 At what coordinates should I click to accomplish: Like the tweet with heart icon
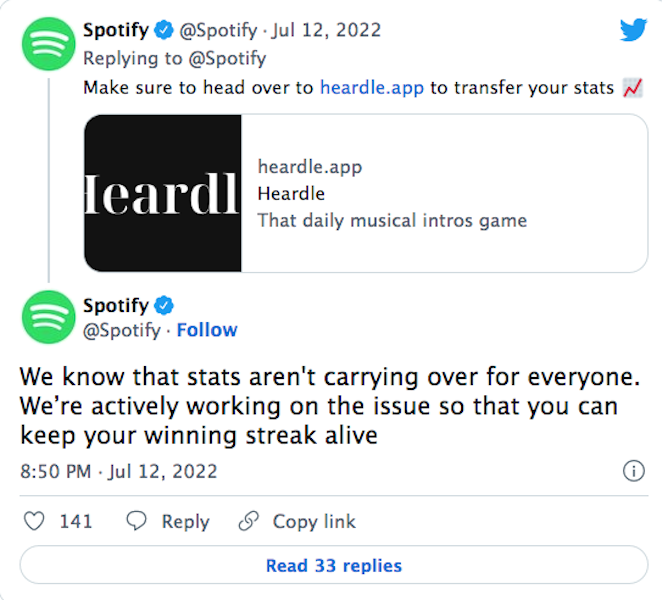tap(34, 521)
